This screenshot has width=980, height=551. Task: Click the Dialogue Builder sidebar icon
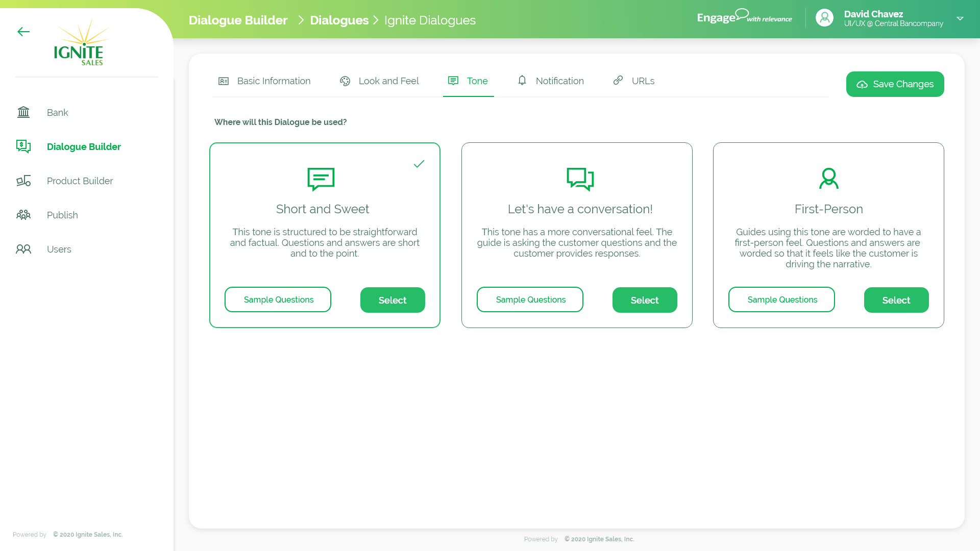pyautogui.click(x=23, y=146)
